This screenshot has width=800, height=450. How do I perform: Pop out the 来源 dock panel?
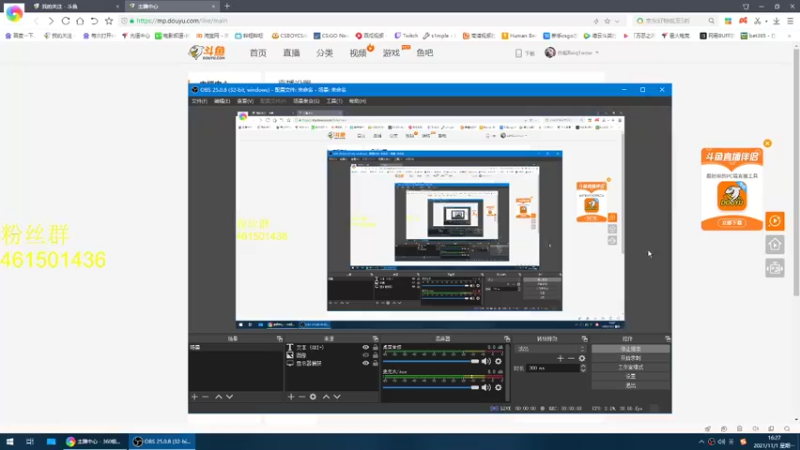pyautogui.click(x=376, y=339)
